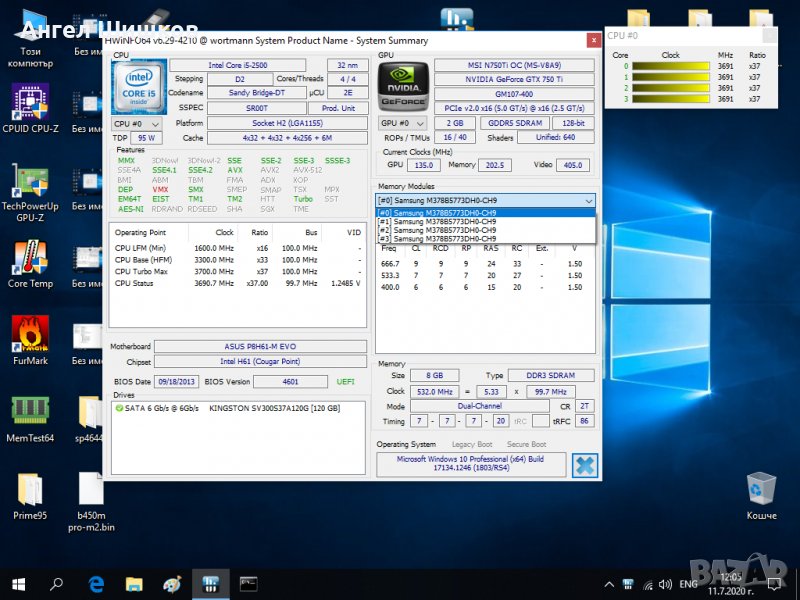
Task: Click the HWiNFO icon in the taskbar
Action: [211, 584]
